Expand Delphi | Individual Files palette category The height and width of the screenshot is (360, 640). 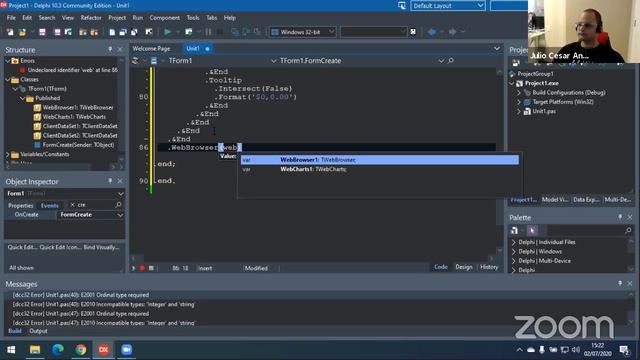click(x=513, y=242)
